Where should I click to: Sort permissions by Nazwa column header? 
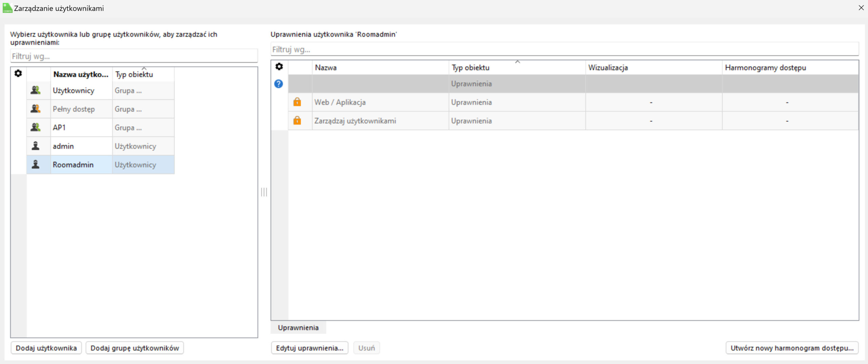(325, 68)
